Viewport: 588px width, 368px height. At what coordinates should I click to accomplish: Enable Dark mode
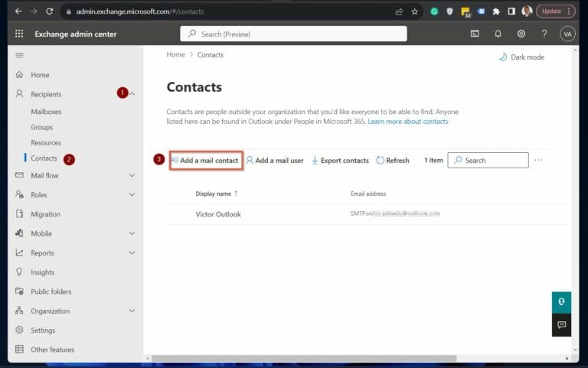(x=521, y=57)
